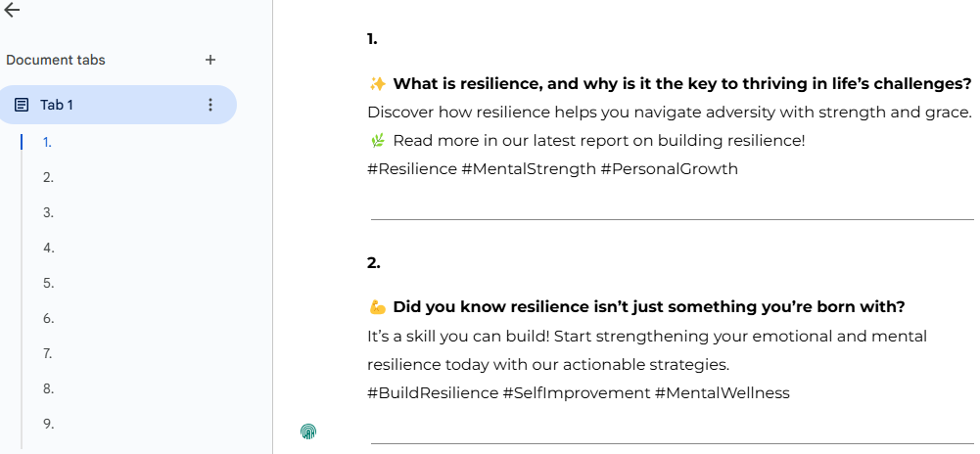Image resolution: width=980 pixels, height=454 pixels.
Task: Click the flexed bicep emoji in post 2
Action: [x=378, y=307]
